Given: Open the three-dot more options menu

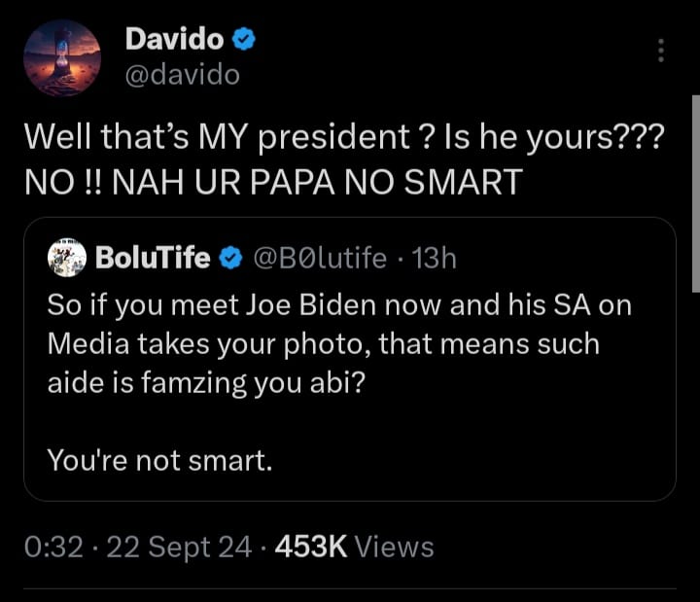Looking at the screenshot, I should (x=661, y=51).
